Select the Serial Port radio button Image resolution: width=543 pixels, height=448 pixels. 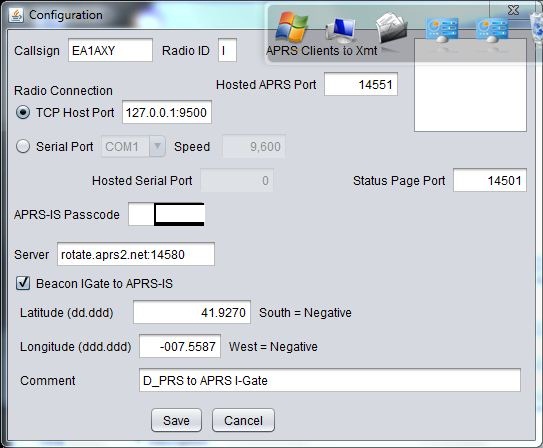click(x=23, y=146)
